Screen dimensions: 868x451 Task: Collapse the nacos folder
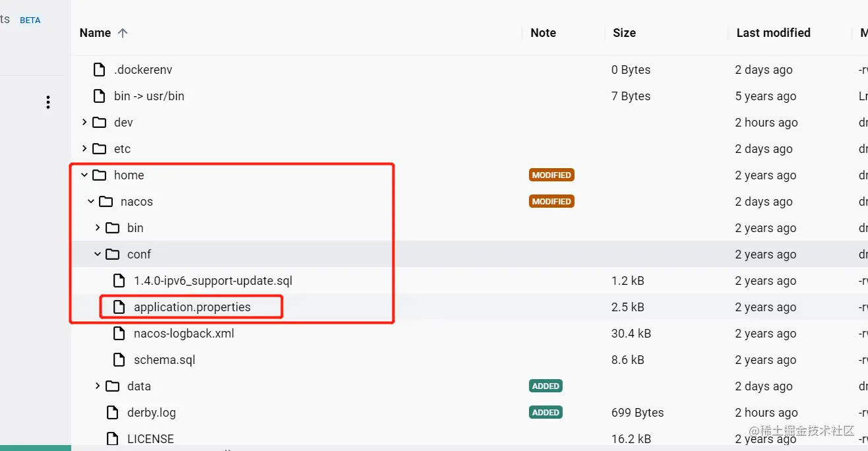[x=91, y=202]
